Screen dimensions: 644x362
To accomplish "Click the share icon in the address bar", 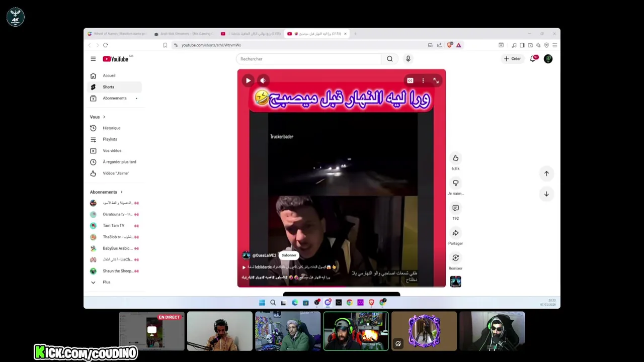I will 439,45.
